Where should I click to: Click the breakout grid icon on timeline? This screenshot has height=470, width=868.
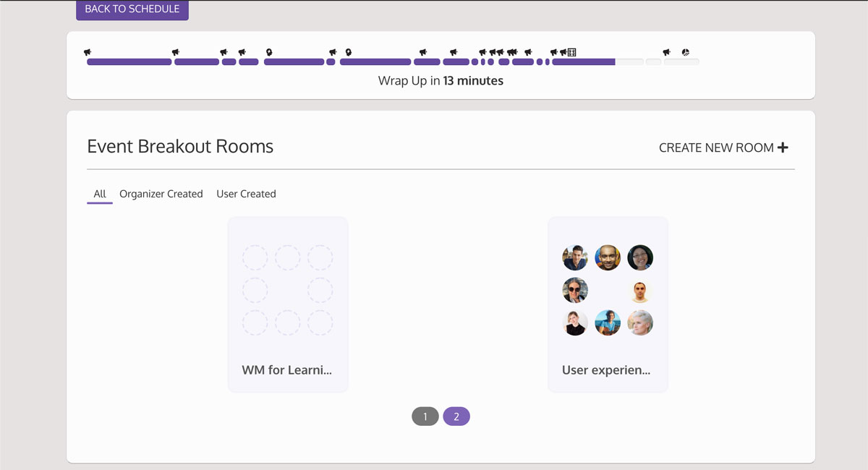(571, 52)
